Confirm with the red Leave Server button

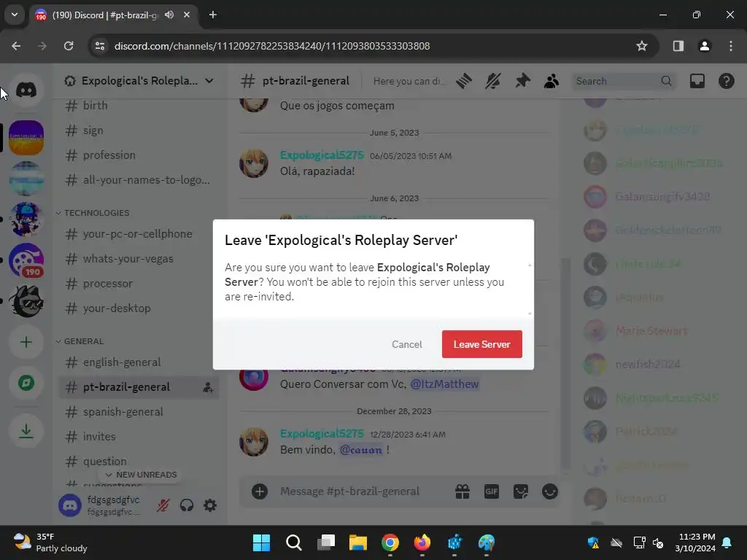click(x=481, y=344)
